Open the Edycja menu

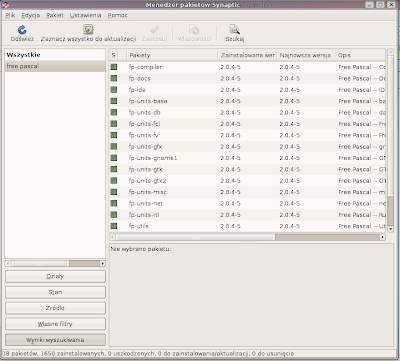coord(31,15)
